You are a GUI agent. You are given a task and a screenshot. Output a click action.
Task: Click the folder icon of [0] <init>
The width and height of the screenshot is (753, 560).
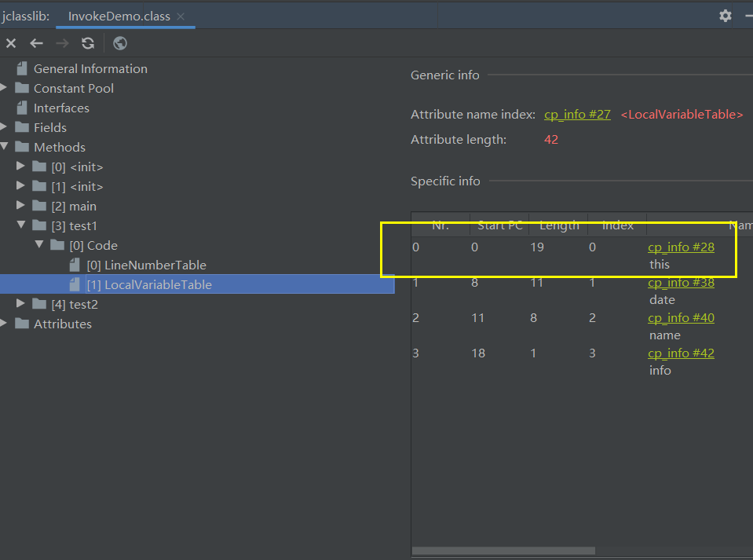point(39,167)
